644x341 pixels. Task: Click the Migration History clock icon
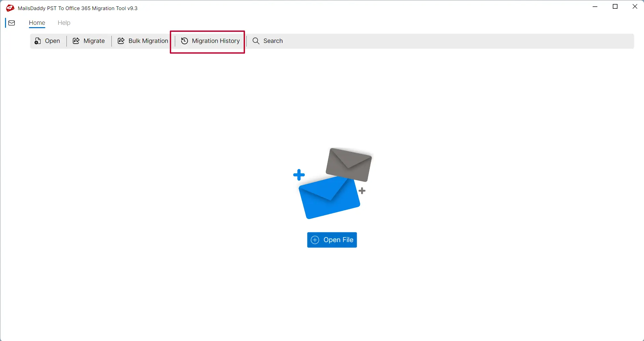tap(184, 41)
